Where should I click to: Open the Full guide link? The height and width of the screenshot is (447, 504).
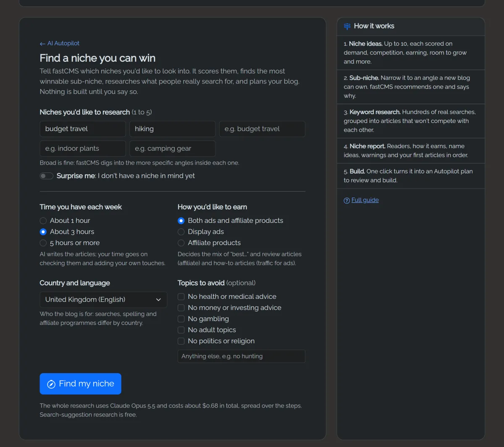pos(365,200)
